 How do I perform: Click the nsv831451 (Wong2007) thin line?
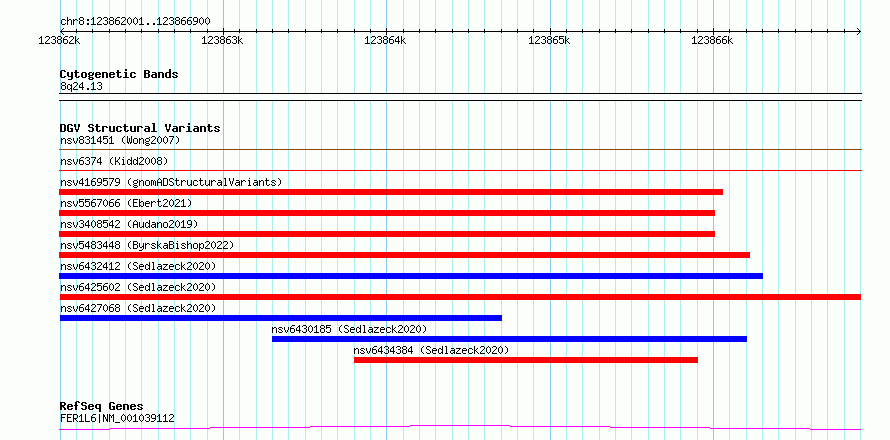[x=460, y=150]
